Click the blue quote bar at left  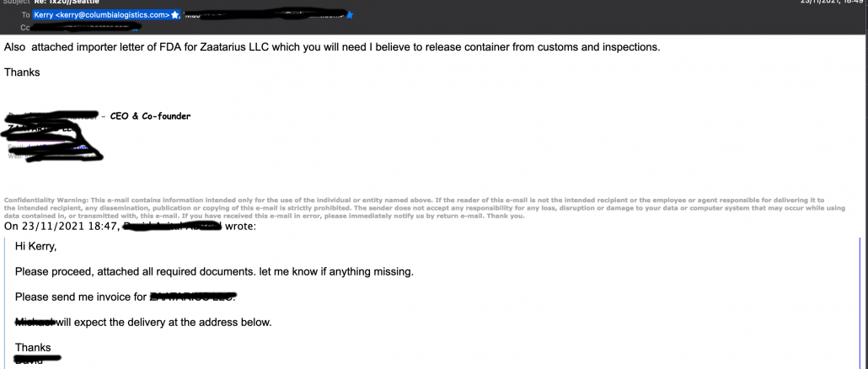tap(8, 295)
